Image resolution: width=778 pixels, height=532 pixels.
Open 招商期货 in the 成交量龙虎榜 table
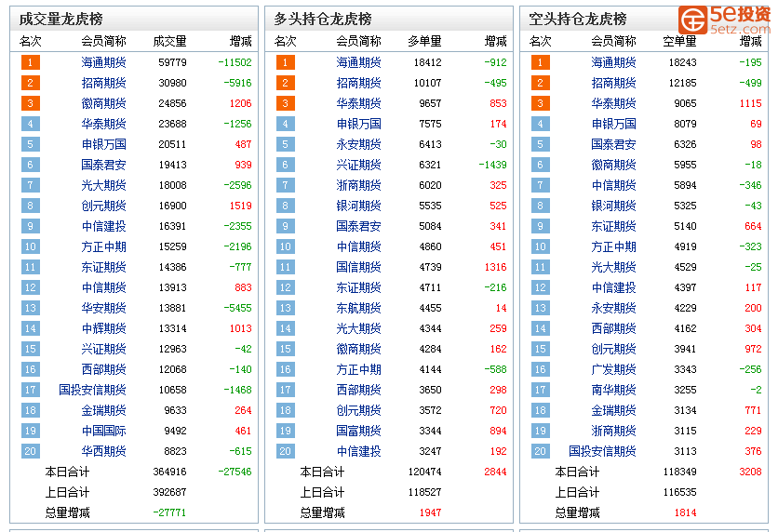pyautogui.click(x=103, y=83)
